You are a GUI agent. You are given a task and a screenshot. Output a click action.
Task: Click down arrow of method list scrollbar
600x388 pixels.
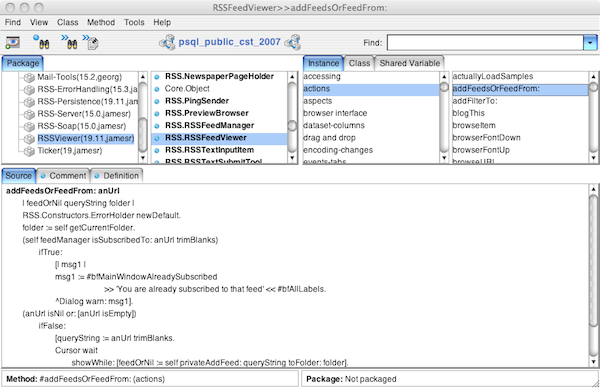[593, 158]
